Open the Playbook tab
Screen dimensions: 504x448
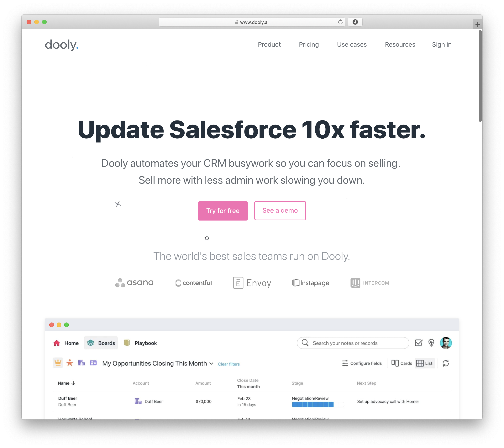coord(140,343)
